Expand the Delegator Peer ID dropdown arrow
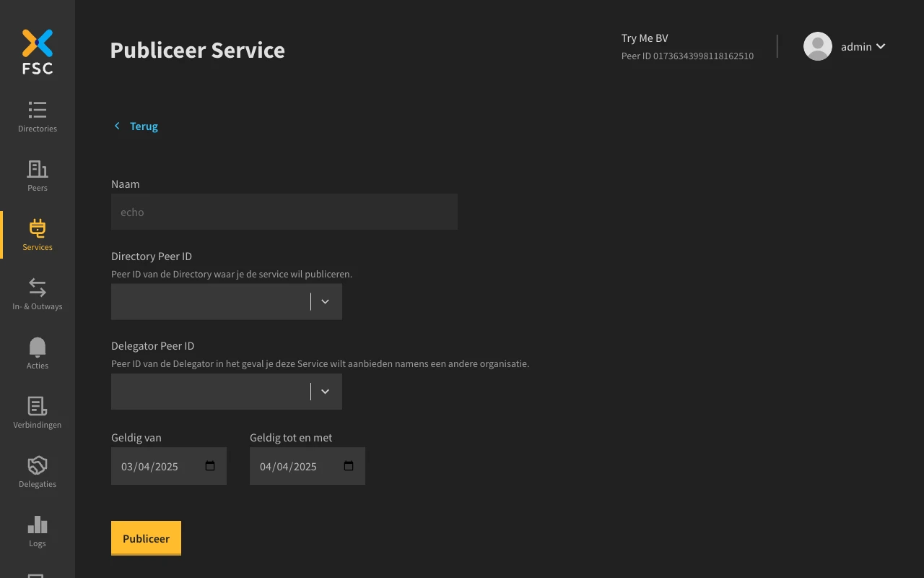The width and height of the screenshot is (924, 578). point(325,391)
